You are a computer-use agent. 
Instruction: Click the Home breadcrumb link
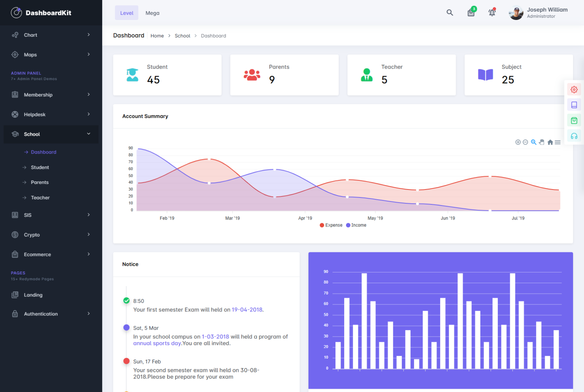(x=157, y=36)
